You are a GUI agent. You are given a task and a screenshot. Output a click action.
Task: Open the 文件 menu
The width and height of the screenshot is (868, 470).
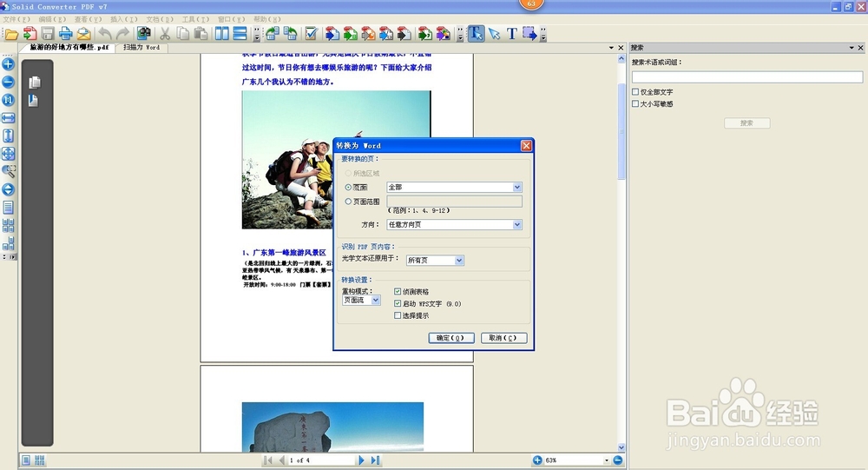tap(16, 19)
